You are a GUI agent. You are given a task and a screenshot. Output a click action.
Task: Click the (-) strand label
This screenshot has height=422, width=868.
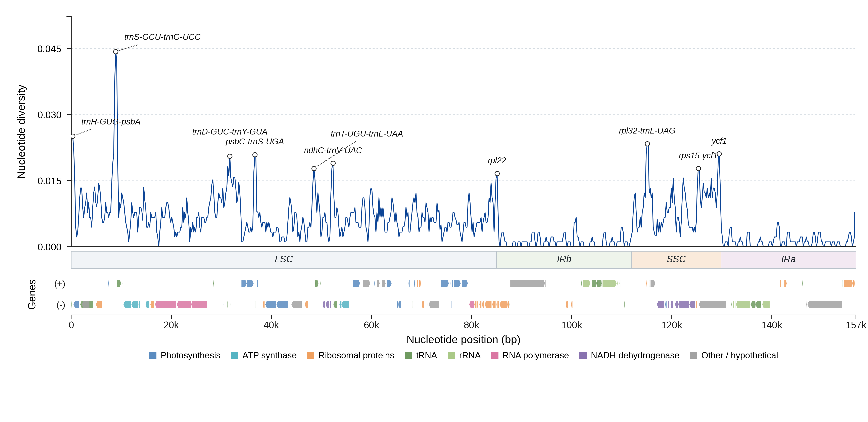coord(61,305)
